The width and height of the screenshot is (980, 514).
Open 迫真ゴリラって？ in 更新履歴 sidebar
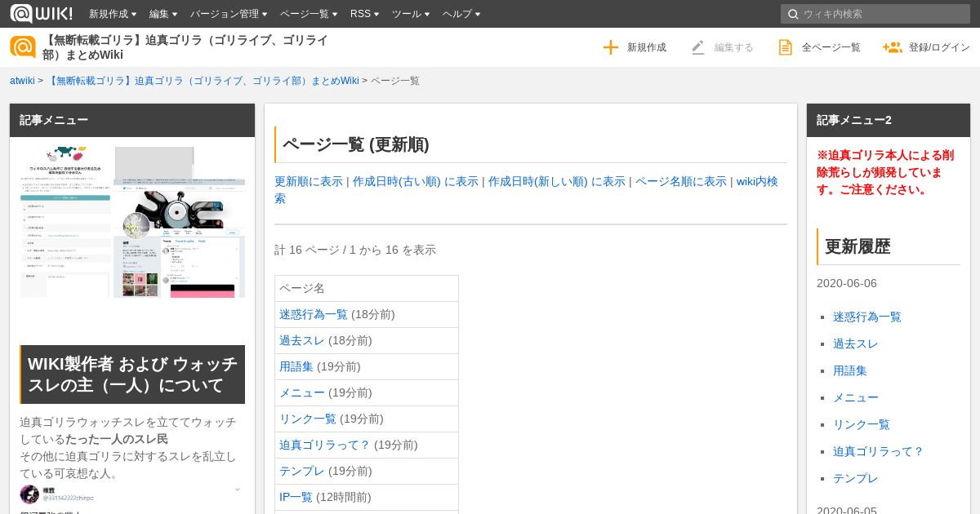tap(879, 451)
